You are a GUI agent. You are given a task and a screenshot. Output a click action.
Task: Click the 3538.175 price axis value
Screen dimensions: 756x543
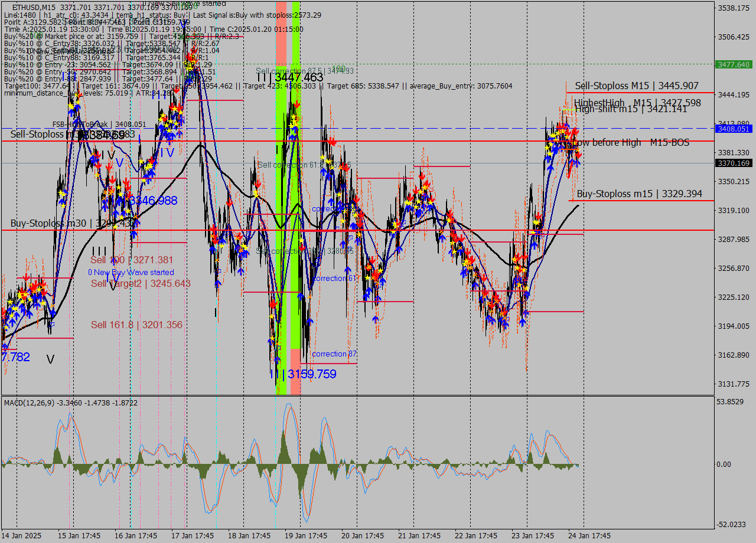733,8
